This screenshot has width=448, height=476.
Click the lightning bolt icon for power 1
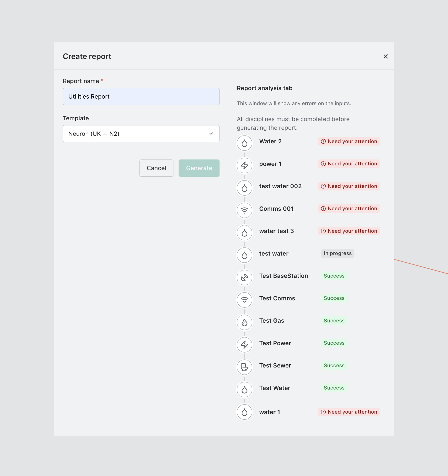[244, 165]
